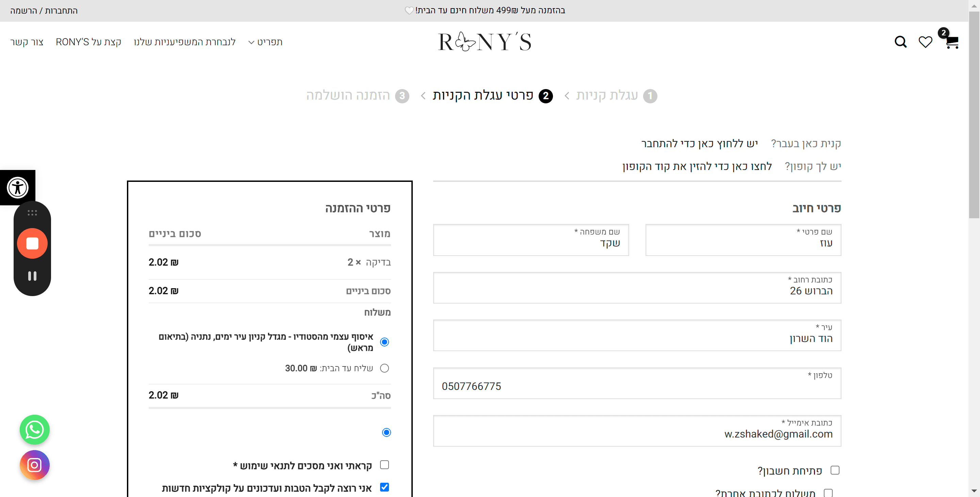
Task: Stop the screen recording
Action: pyautogui.click(x=32, y=243)
